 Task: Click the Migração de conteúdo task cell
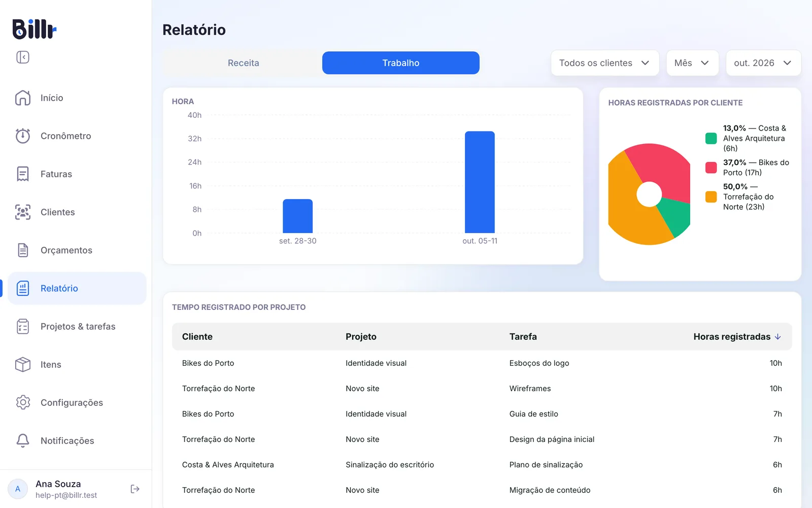550,490
